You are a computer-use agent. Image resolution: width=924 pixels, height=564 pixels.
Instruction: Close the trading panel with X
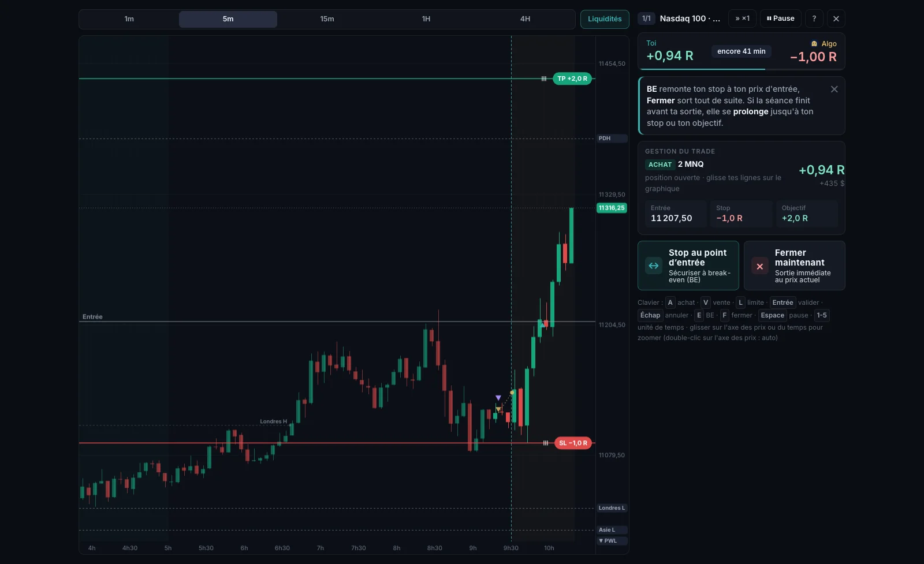pos(836,18)
